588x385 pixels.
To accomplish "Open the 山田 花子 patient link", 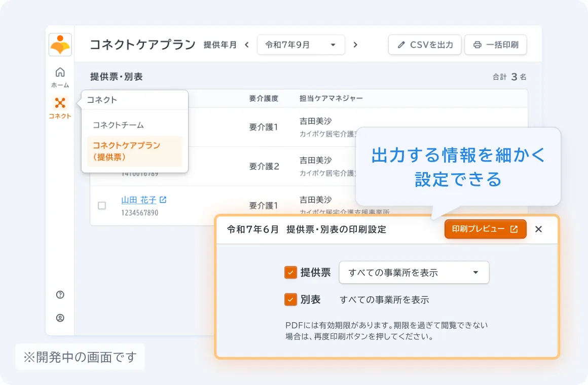I will tap(138, 200).
